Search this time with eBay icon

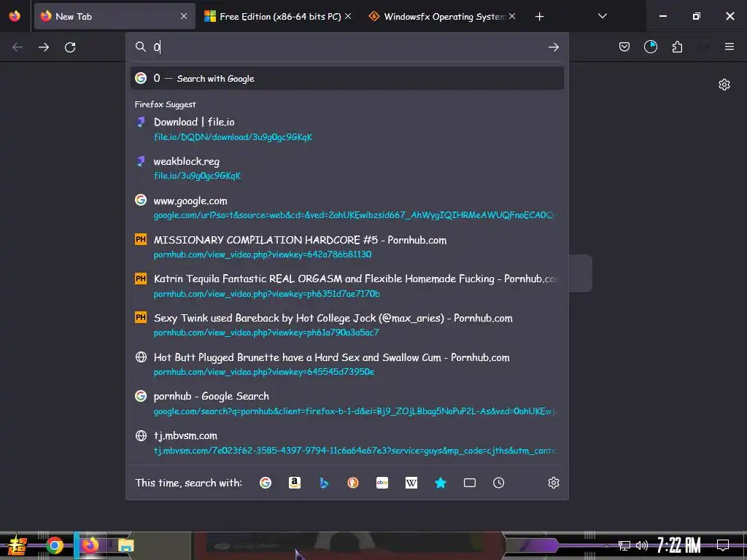[x=382, y=483]
